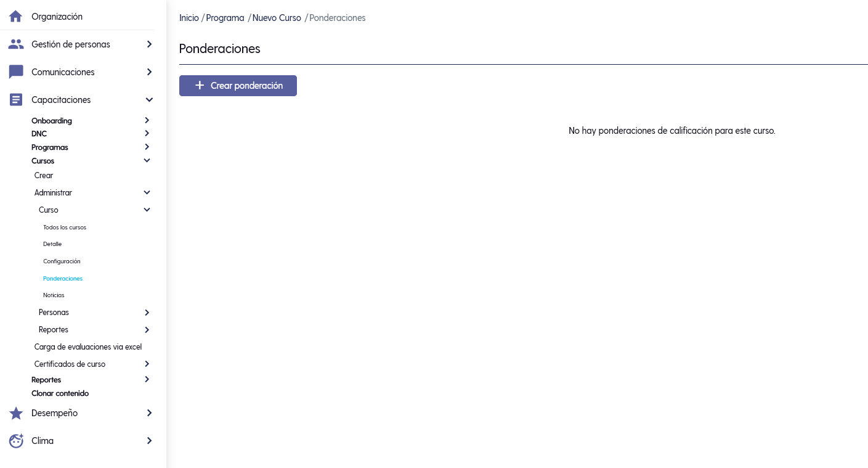The width and height of the screenshot is (868, 468).
Task: Open Carga de evaluaciones via excel
Action: pos(88,347)
